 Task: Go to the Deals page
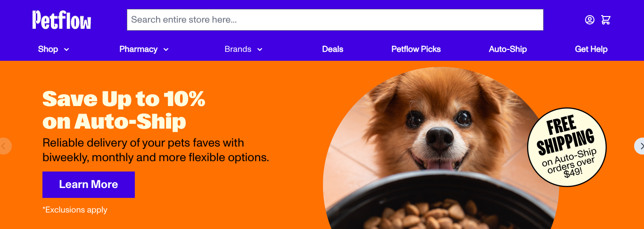pos(332,49)
